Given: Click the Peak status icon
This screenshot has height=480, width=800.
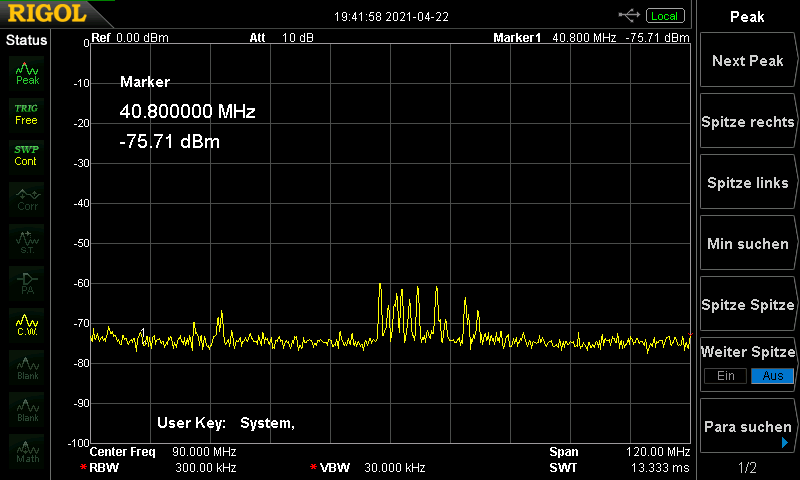Looking at the screenshot, I should click(27, 73).
